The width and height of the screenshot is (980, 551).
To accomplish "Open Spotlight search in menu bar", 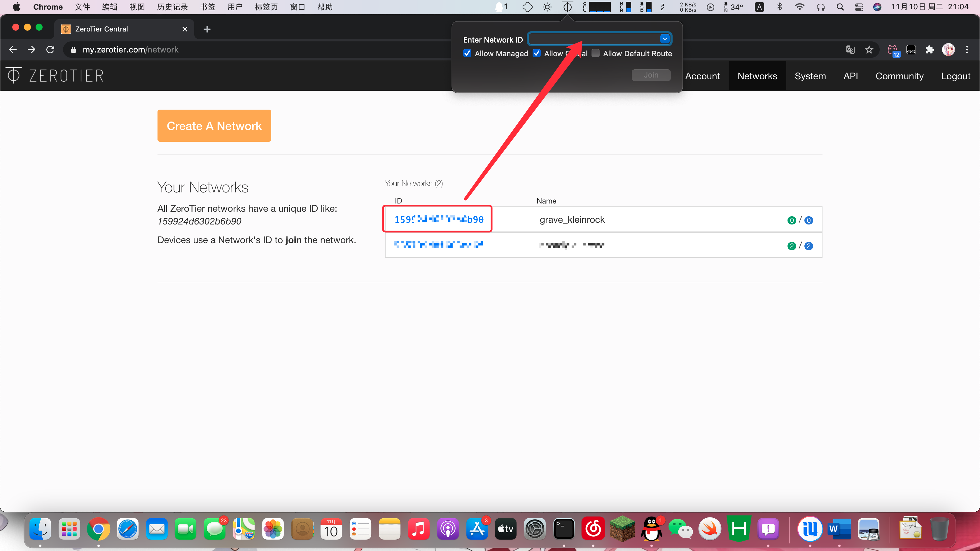I will (x=840, y=7).
